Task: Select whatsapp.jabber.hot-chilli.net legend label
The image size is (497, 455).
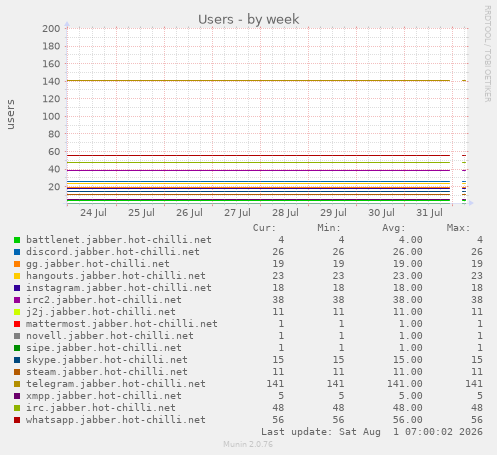Action: pyautogui.click(x=116, y=420)
